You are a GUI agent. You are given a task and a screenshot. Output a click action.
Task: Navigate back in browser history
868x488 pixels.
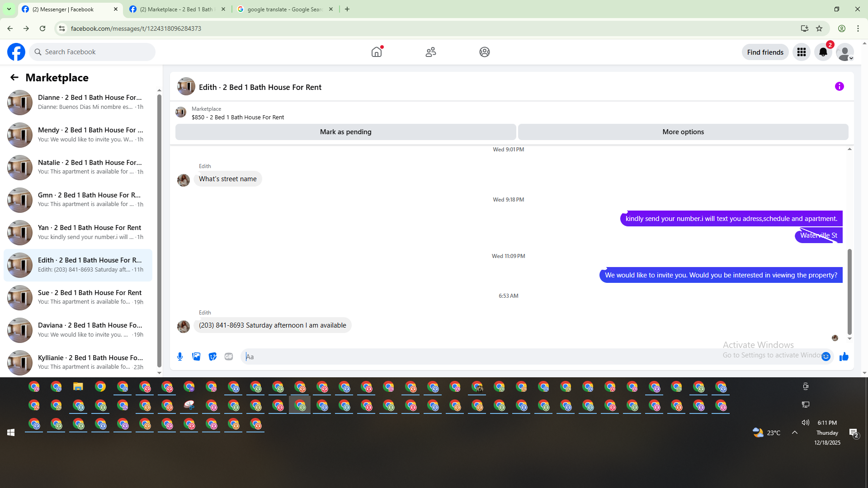(10, 28)
